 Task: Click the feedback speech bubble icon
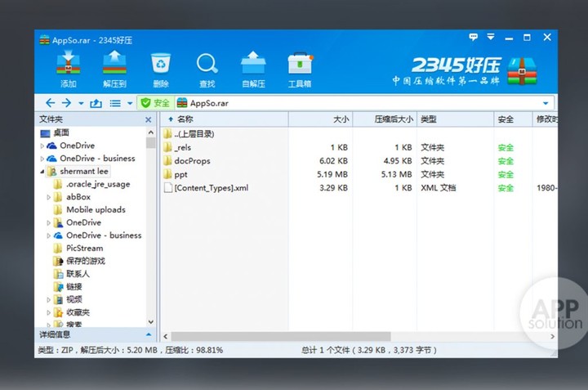pos(473,37)
